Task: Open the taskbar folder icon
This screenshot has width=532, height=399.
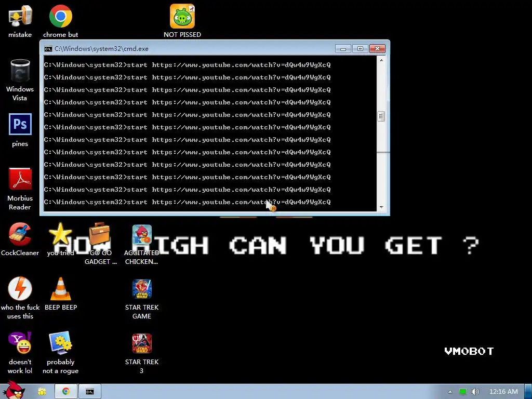Action: 42,392
